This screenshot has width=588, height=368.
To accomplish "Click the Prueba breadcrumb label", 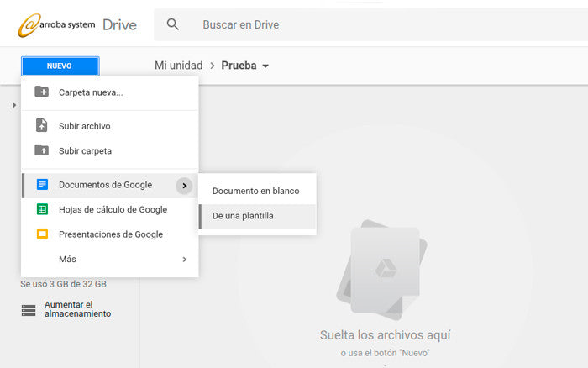I will pyautogui.click(x=239, y=66).
